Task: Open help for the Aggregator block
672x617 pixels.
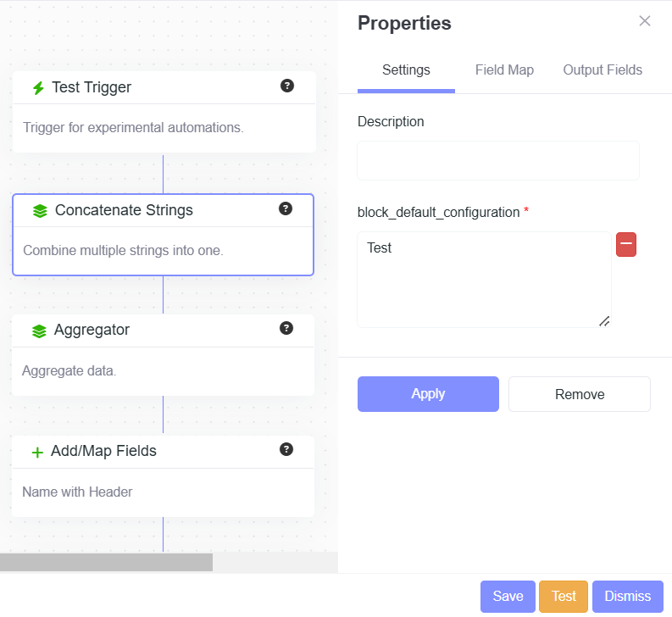Action: [286, 328]
